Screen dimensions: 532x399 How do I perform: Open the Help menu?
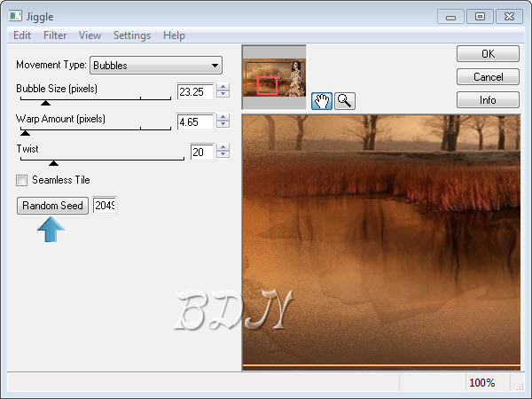174,35
